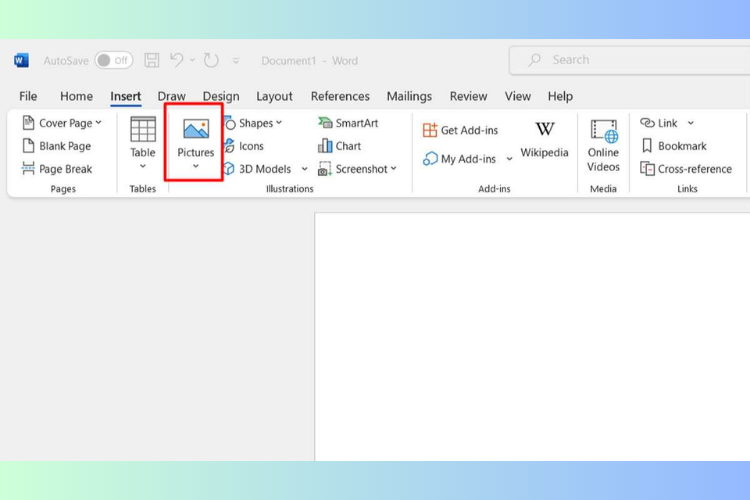This screenshot has width=750, height=500.
Task: Click the Pictures icon
Action: tap(196, 129)
